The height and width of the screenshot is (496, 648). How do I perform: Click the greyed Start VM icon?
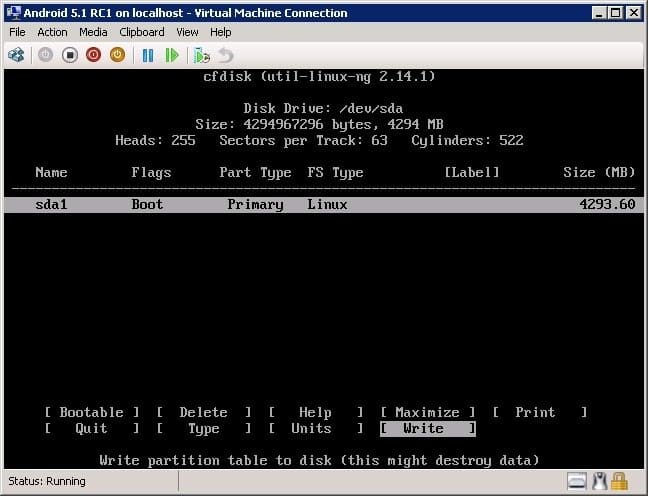tap(45, 55)
